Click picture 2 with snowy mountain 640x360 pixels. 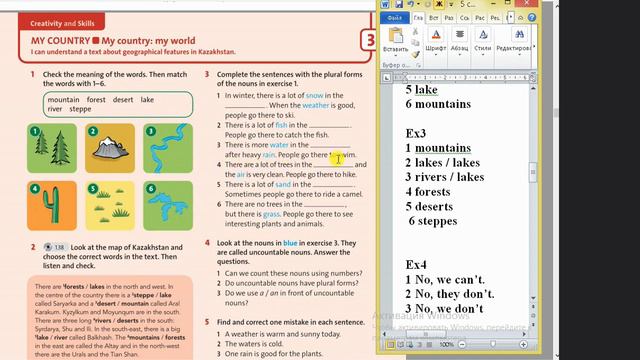click(x=110, y=148)
